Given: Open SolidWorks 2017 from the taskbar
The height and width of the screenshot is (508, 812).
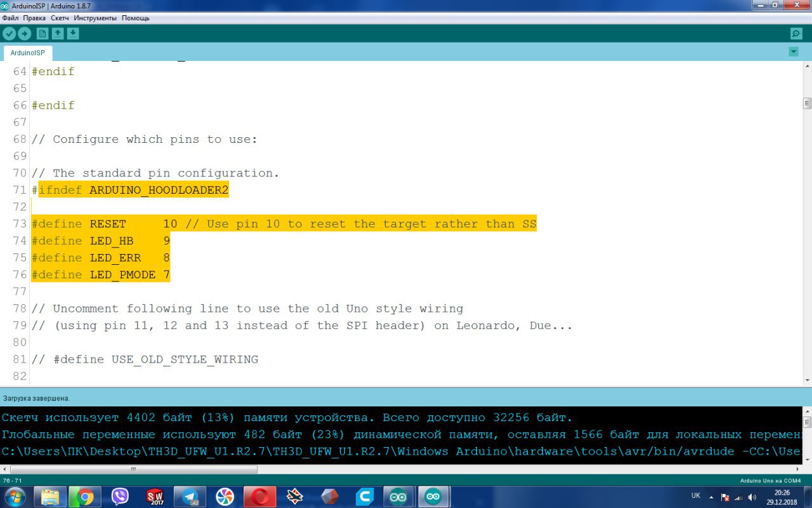Looking at the screenshot, I should (x=155, y=497).
